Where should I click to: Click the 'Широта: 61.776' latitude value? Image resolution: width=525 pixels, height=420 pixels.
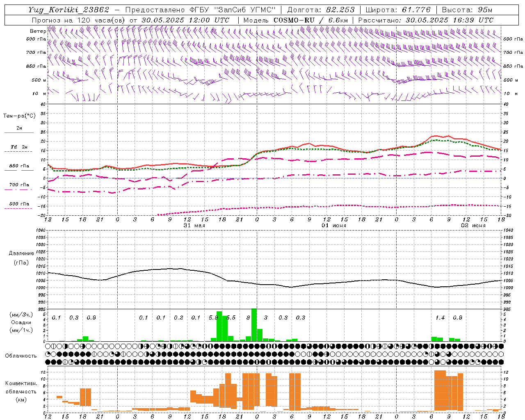click(x=398, y=10)
